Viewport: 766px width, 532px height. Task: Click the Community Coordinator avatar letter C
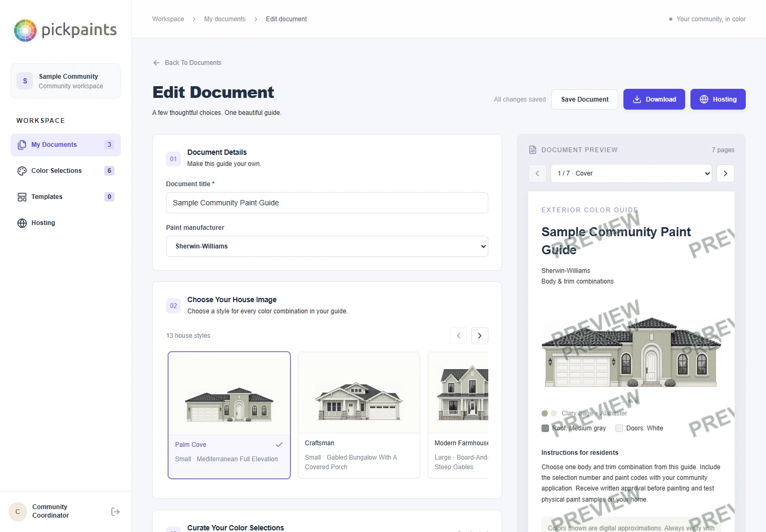18,512
